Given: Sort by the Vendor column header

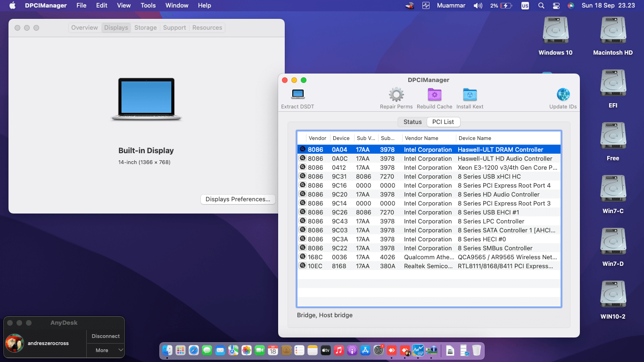Looking at the screenshot, I should 318,138.
